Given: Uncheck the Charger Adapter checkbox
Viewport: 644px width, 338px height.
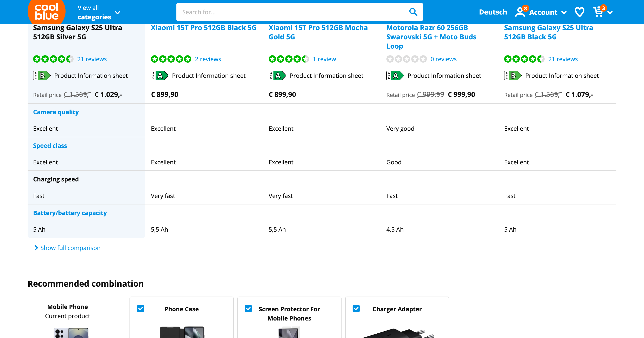Looking at the screenshot, I should coord(356,309).
